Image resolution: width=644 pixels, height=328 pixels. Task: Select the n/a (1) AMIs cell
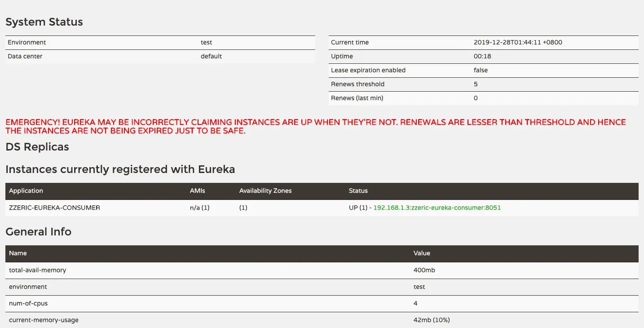(200, 208)
